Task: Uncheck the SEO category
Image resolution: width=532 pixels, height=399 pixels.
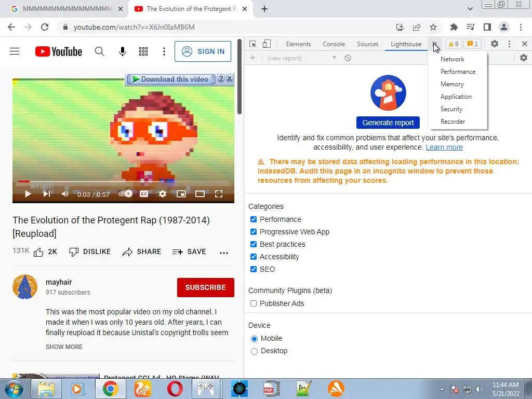Action: click(x=254, y=269)
